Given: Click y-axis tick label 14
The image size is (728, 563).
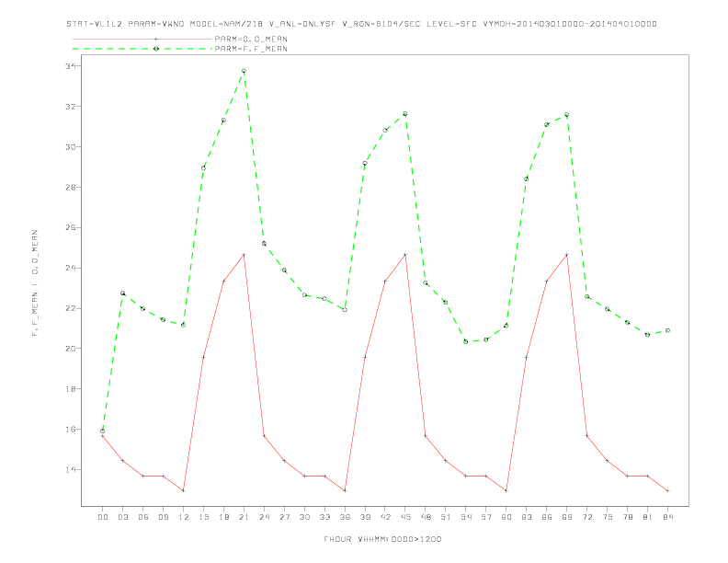Looking at the screenshot, I should tap(71, 470).
